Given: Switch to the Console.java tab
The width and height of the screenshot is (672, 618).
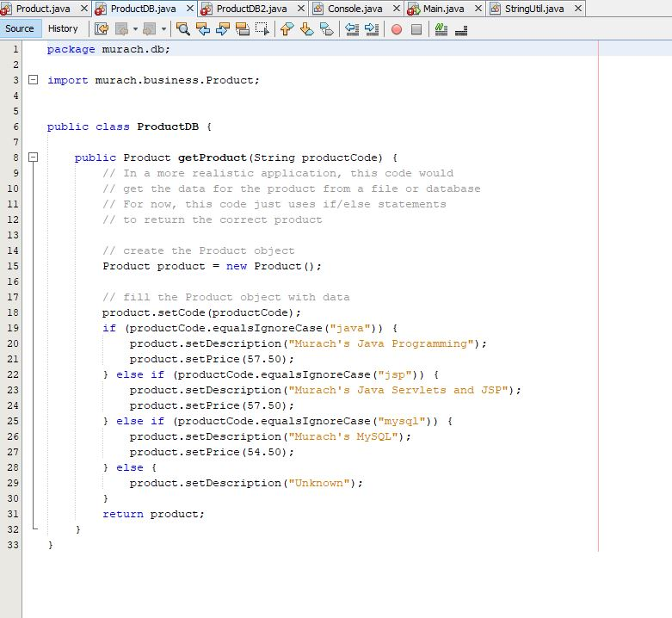Looking at the screenshot, I should 354,9.
